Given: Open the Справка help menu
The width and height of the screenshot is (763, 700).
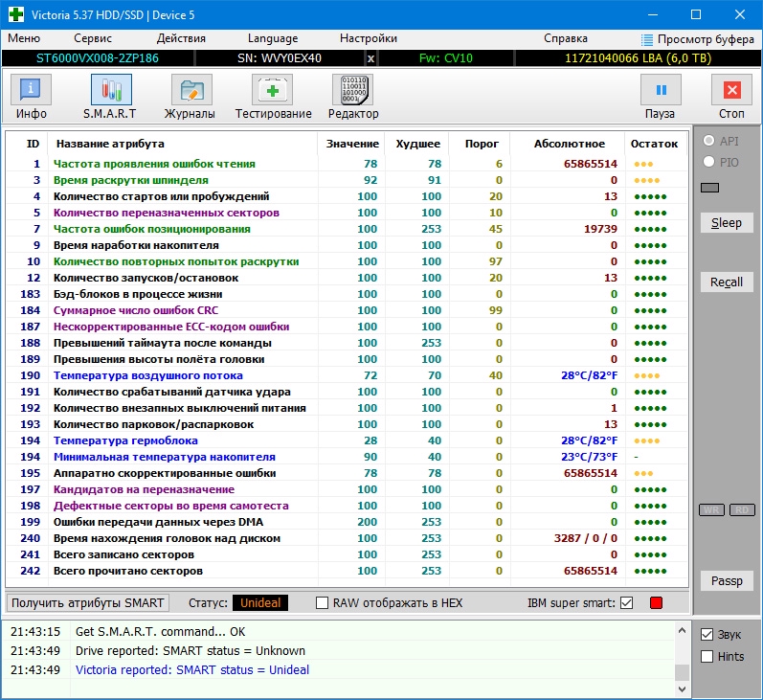Looking at the screenshot, I should click(566, 38).
